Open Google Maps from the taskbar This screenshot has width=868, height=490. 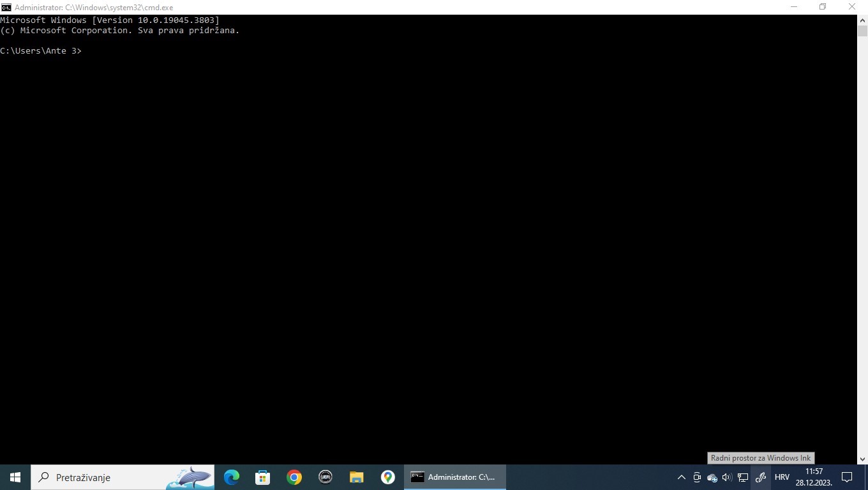tap(387, 477)
